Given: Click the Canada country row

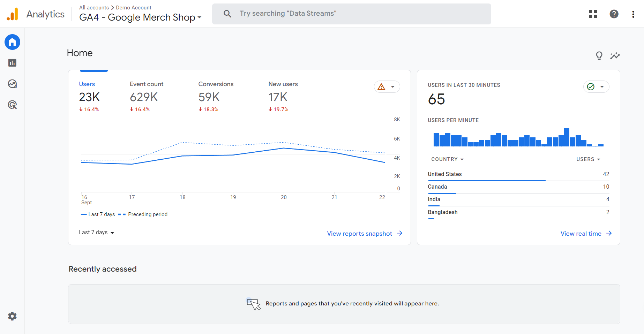Looking at the screenshot, I should [x=518, y=187].
